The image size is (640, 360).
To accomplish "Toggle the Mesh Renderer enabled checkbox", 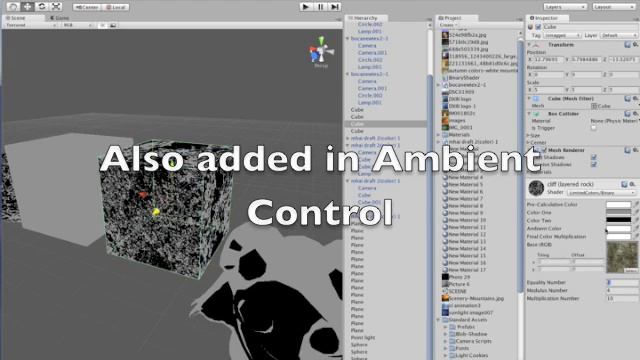I will (x=544, y=150).
